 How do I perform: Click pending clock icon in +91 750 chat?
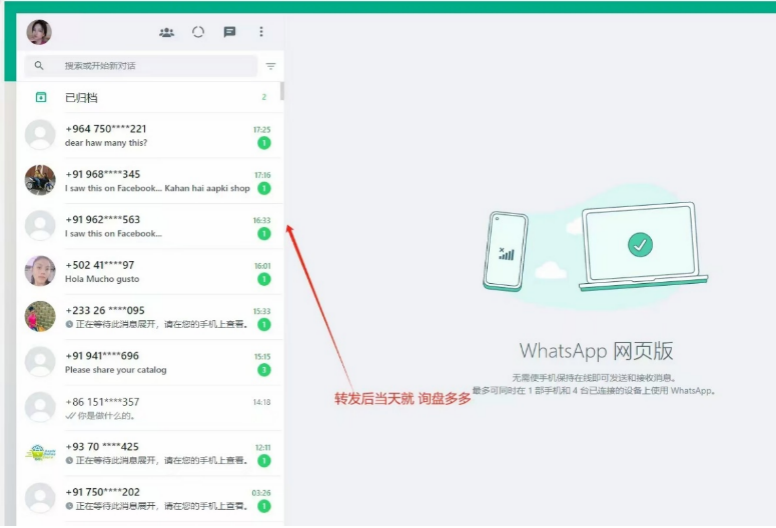[69, 506]
